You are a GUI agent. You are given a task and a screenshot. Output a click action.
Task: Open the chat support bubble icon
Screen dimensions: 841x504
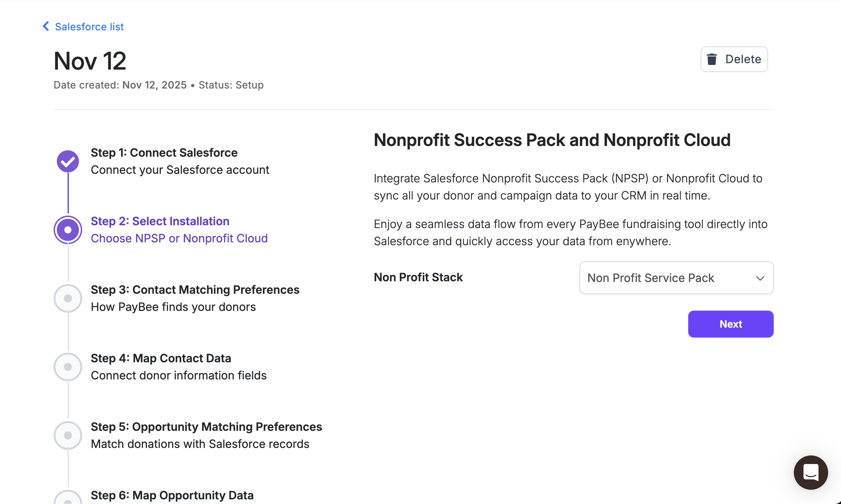click(811, 472)
